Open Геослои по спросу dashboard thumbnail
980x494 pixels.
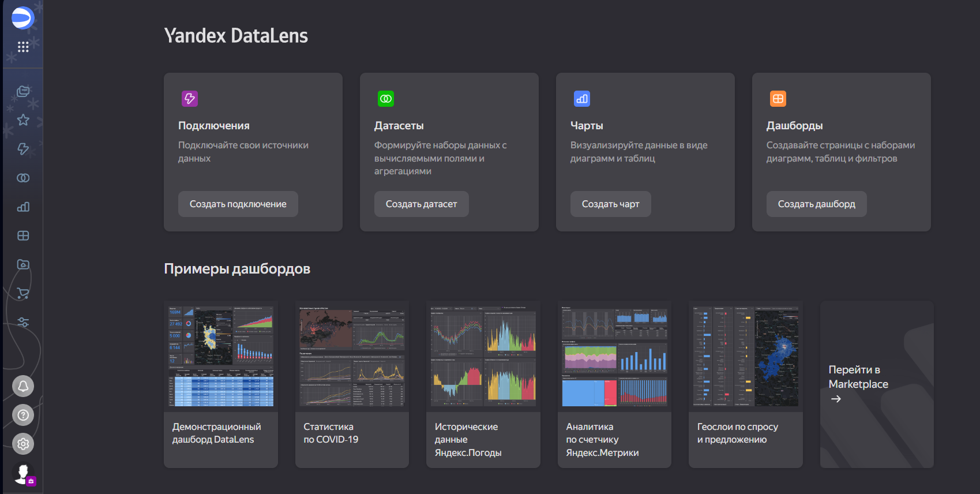coord(746,357)
